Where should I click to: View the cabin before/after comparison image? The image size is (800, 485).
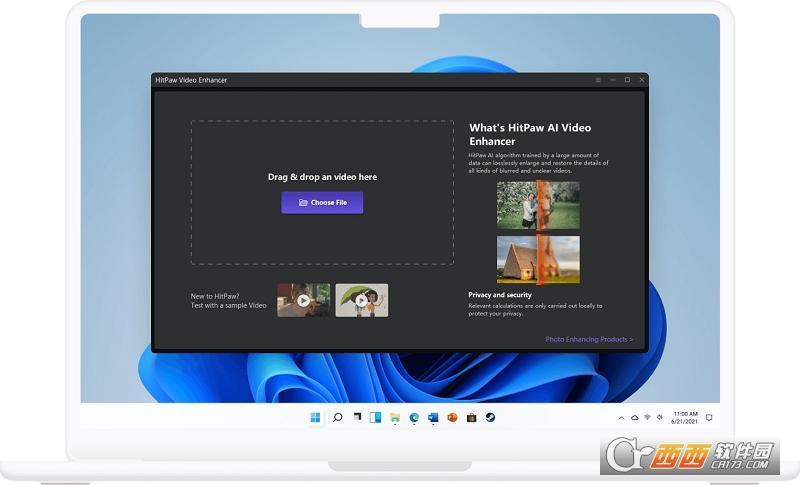pos(538,259)
